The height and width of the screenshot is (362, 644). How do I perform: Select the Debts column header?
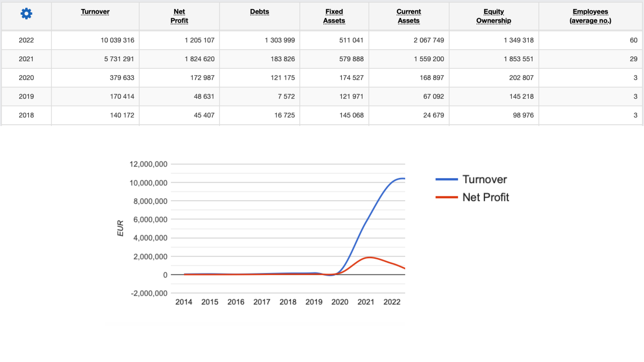point(259,12)
